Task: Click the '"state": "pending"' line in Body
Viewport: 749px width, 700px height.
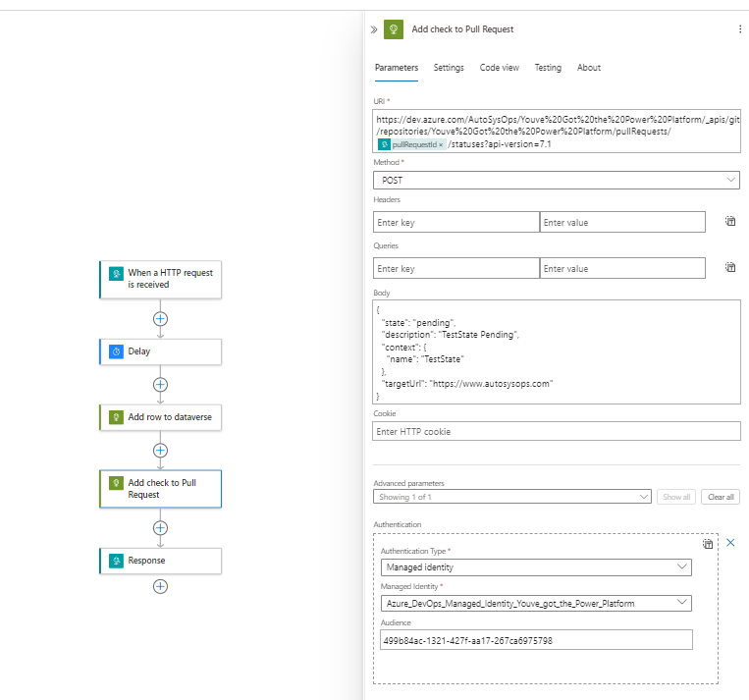Action: 418,323
